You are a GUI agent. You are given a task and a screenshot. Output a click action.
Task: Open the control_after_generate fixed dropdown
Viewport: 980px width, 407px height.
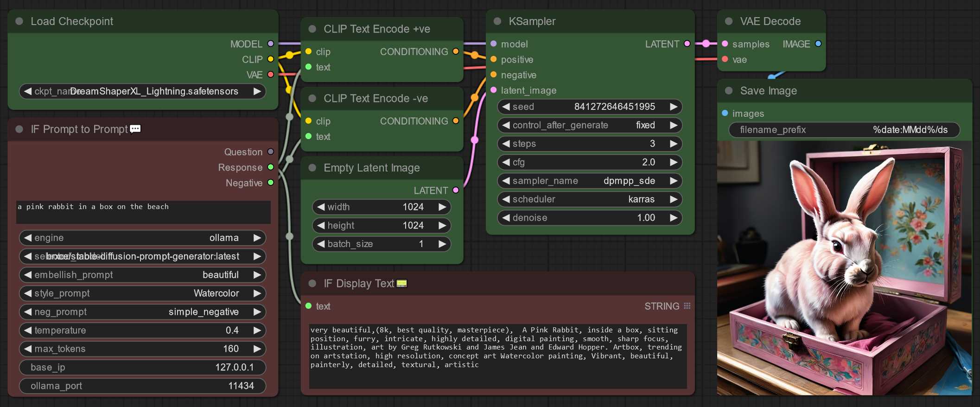590,125
